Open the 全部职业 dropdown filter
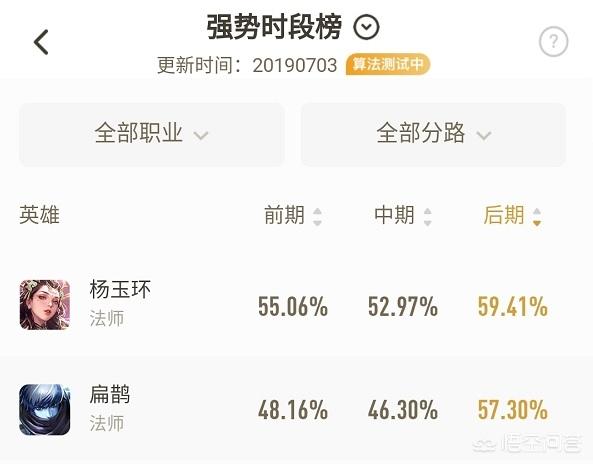Screen dimensions: 593x464 point(152,134)
